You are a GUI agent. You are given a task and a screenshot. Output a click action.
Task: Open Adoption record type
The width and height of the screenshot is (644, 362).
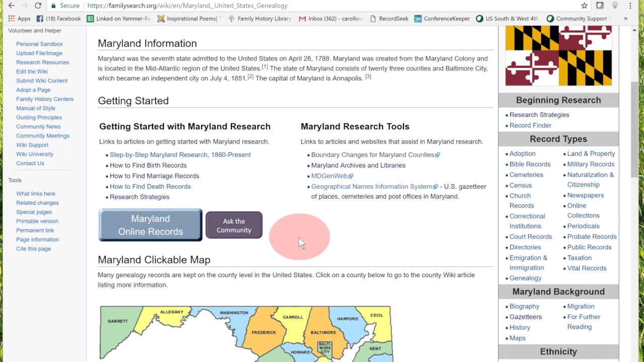pos(522,154)
